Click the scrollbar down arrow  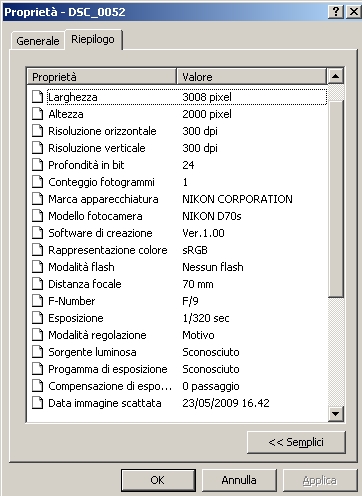tap(336, 414)
